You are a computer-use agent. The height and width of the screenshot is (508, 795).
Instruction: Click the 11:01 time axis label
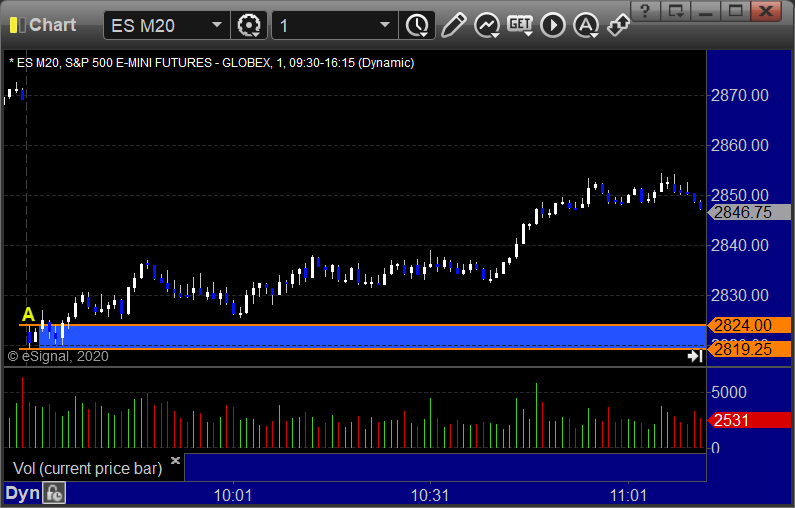coord(628,495)
